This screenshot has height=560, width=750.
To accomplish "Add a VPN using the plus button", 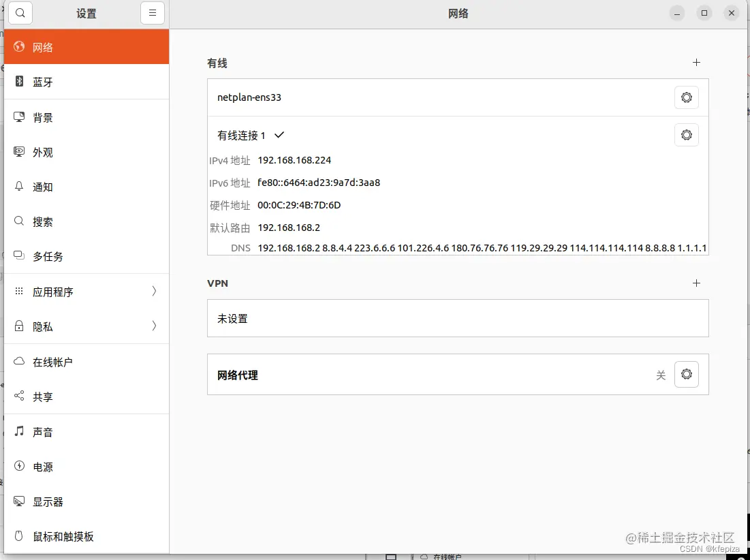I will pos(696,283).
